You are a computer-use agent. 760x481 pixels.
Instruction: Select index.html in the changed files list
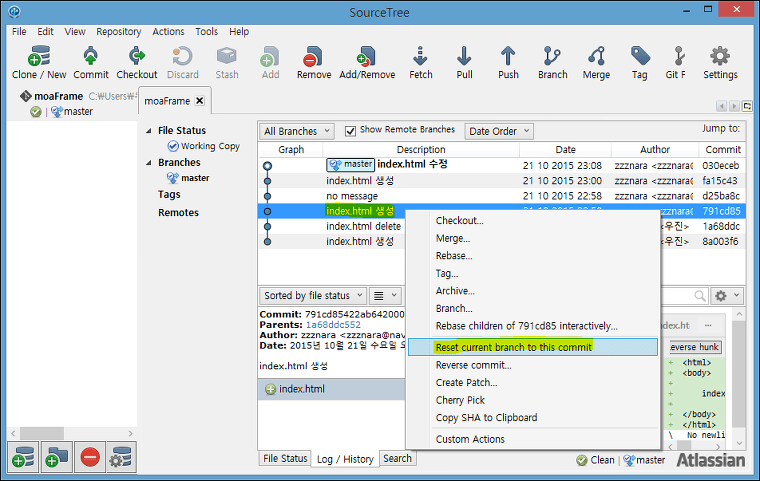pyautogui.click(x=332, y=389)
